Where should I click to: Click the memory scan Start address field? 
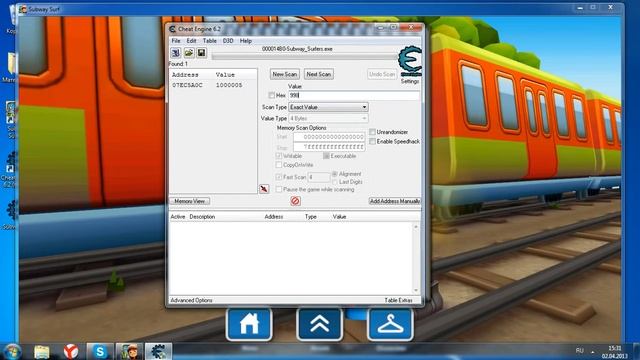tap(329, 137)
